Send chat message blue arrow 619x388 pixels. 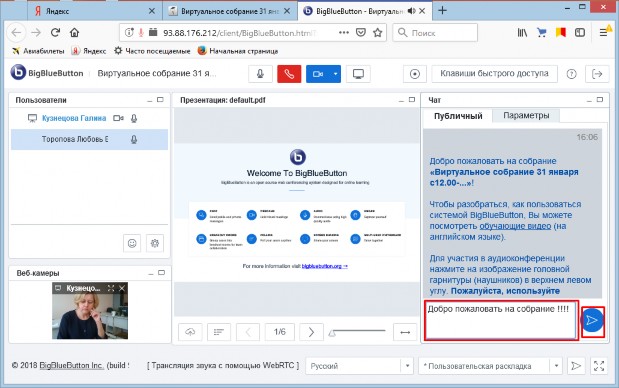592,321
